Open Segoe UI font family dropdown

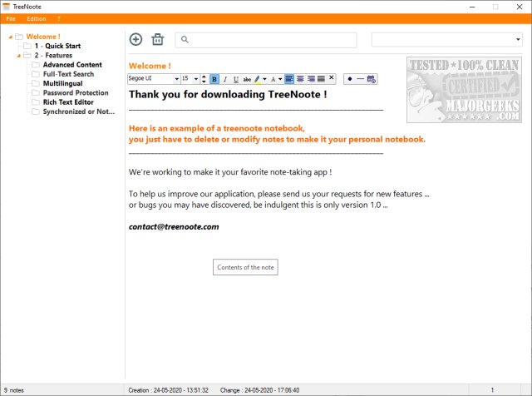[x=177, y=79]
